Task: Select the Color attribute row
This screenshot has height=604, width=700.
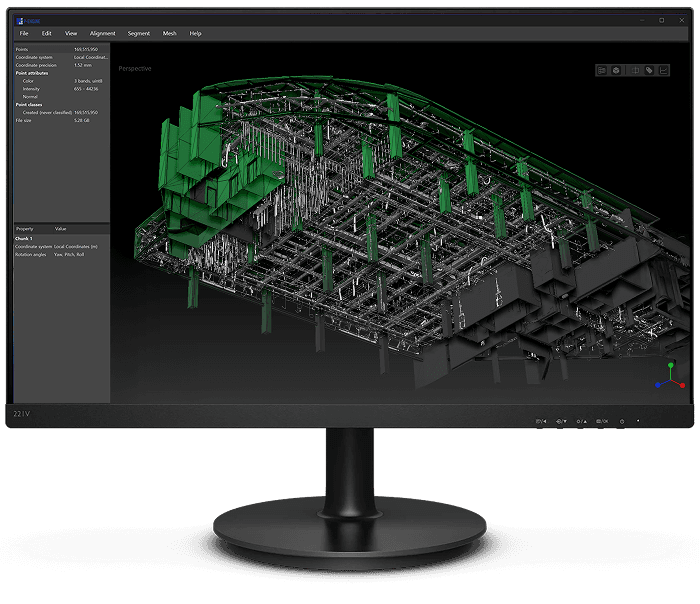Action: pyautogui.click(x=62, y=81)
